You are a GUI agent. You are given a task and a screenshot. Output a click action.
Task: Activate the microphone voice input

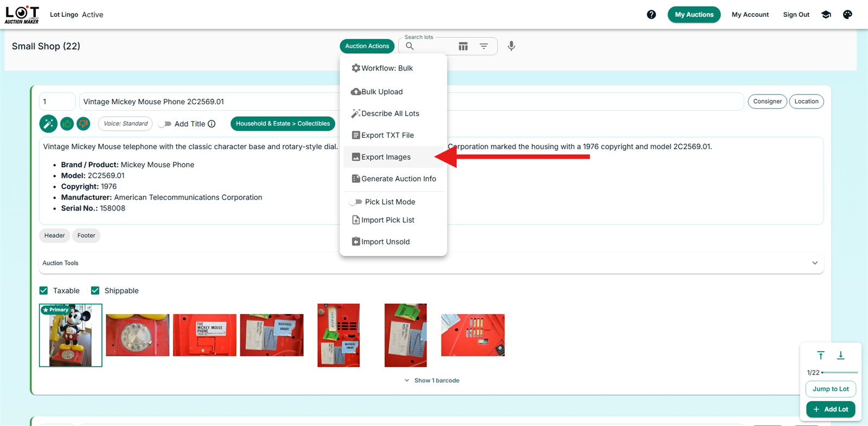pos(511,46)
